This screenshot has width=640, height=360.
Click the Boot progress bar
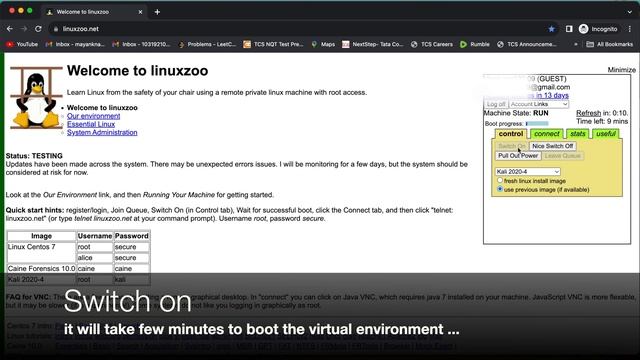[x=537, y=124]
